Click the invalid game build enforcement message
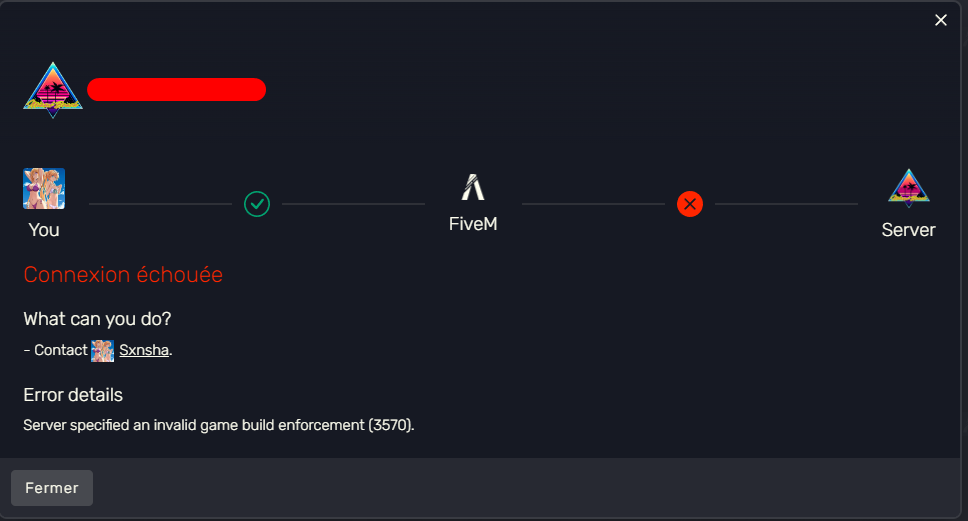This screenshot has height=521, width=968. click(219, 425)
